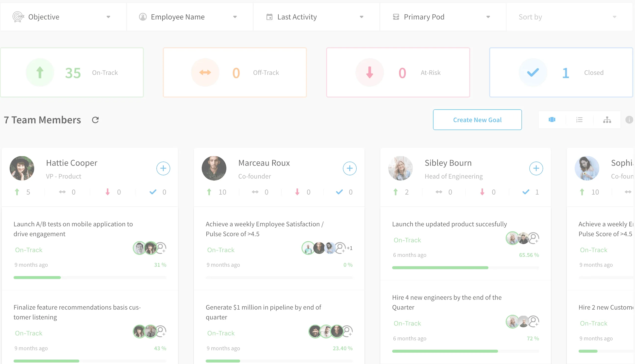Open the Employee Satisfaction goal of Marceau
Viewport: 635px width, 364px height.
click(x=265, y=229)
